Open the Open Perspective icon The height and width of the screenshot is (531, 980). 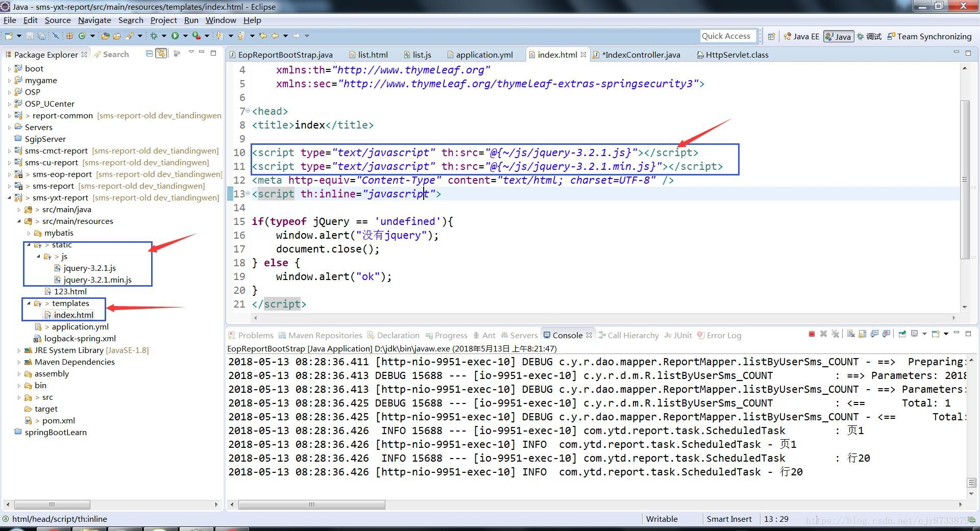[x=772, y=36]
